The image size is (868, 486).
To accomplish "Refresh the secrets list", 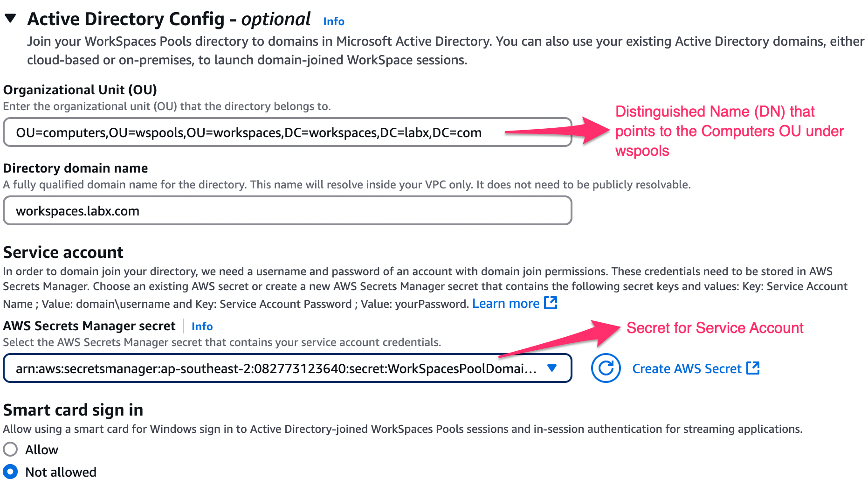I will 606,368.
